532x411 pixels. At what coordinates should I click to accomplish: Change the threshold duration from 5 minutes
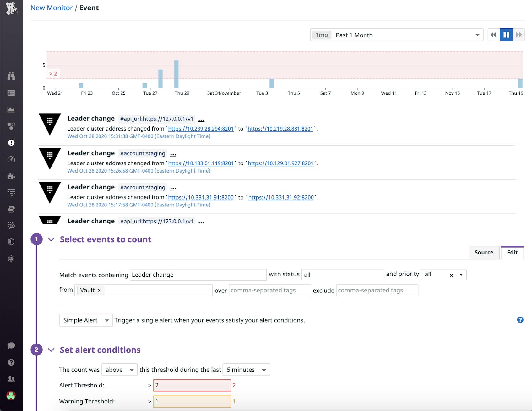point(246,370)
